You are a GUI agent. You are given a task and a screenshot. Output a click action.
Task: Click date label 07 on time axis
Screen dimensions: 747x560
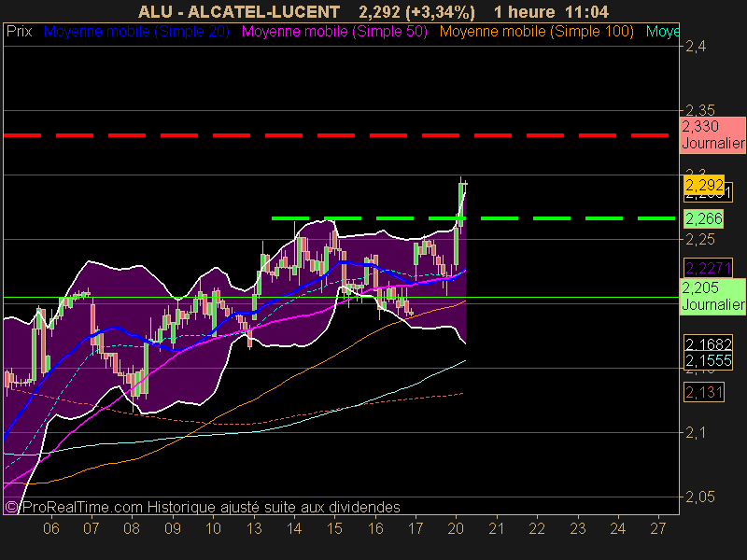tap(91, 528)
